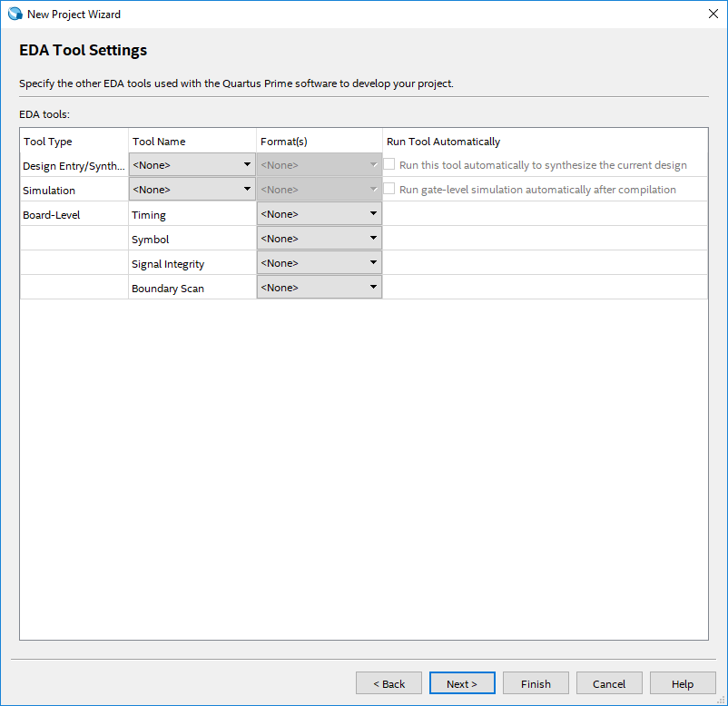Click the Quartus icon in title bar
The width and height of the screenshot is (728, 706).
(x=15, y=14)
